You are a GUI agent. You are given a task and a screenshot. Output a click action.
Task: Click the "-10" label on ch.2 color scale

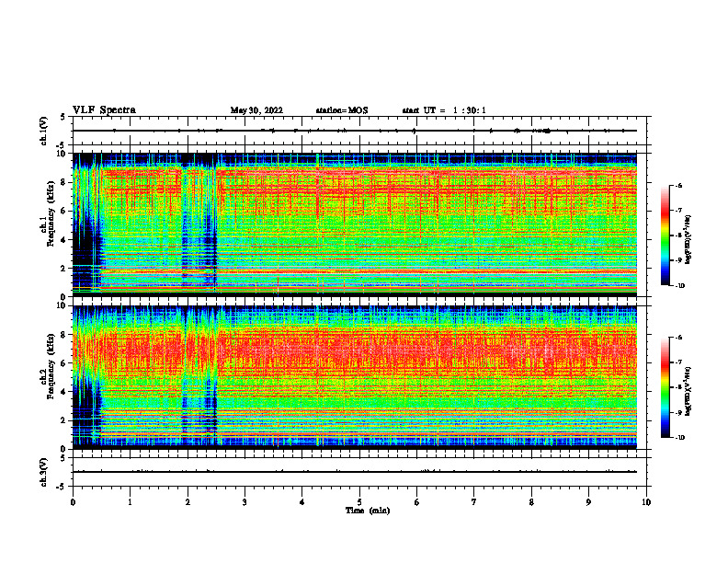(x=679, y=437)
